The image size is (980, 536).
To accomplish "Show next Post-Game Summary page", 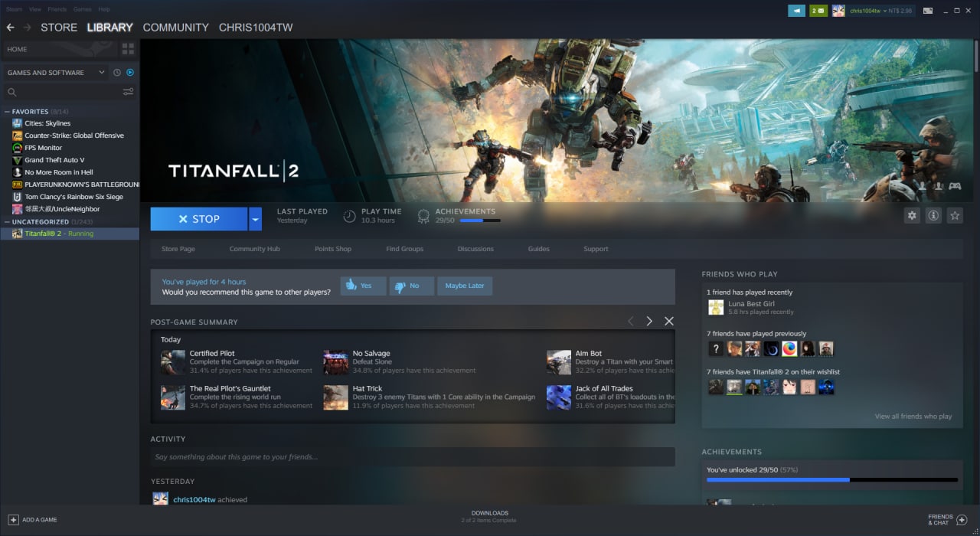I will click(x=649, y=322).
